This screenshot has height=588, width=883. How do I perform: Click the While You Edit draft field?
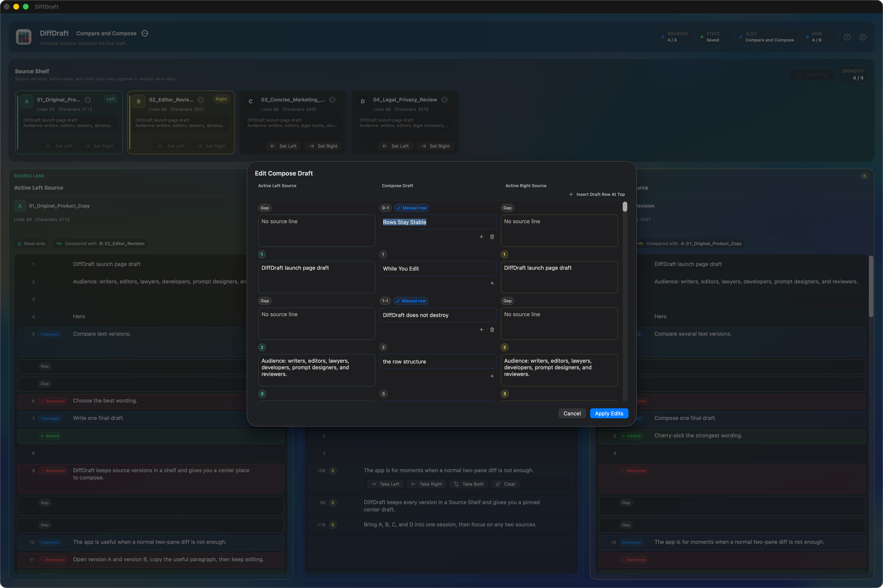pyautogui.click(x=438, y=268)
